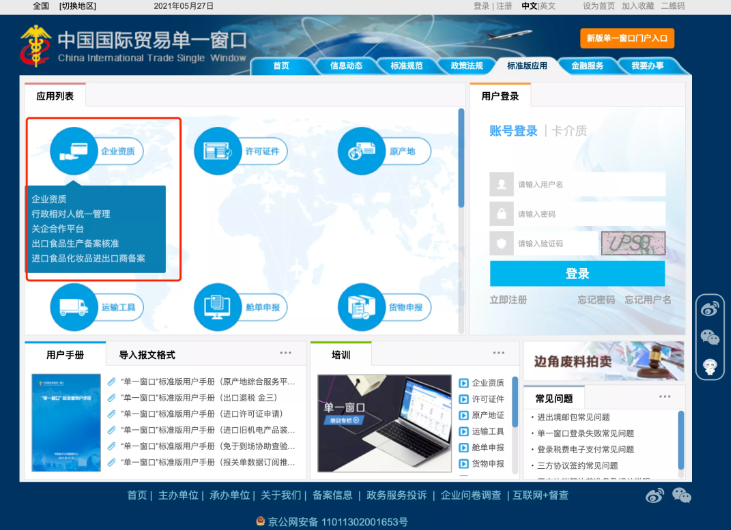The width and height of the screenshot is (731, 530).
Task: Select 行政相对人统一管理 in the popup menu
Action: tap(71, 214)
